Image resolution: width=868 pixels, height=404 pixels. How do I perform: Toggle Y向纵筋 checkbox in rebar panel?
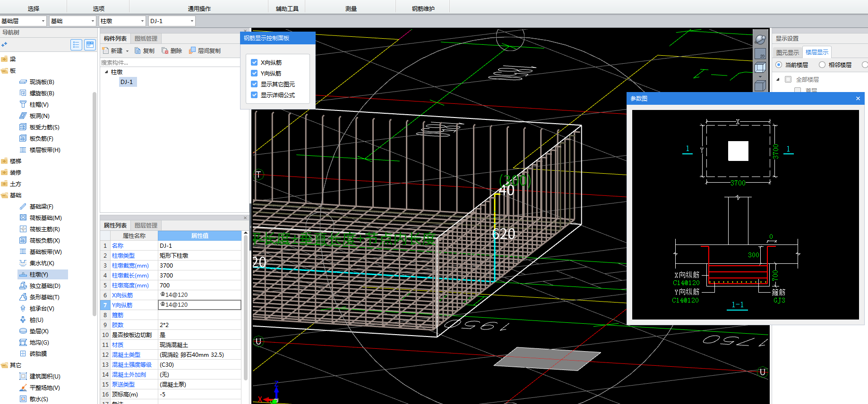click(254, 73)
